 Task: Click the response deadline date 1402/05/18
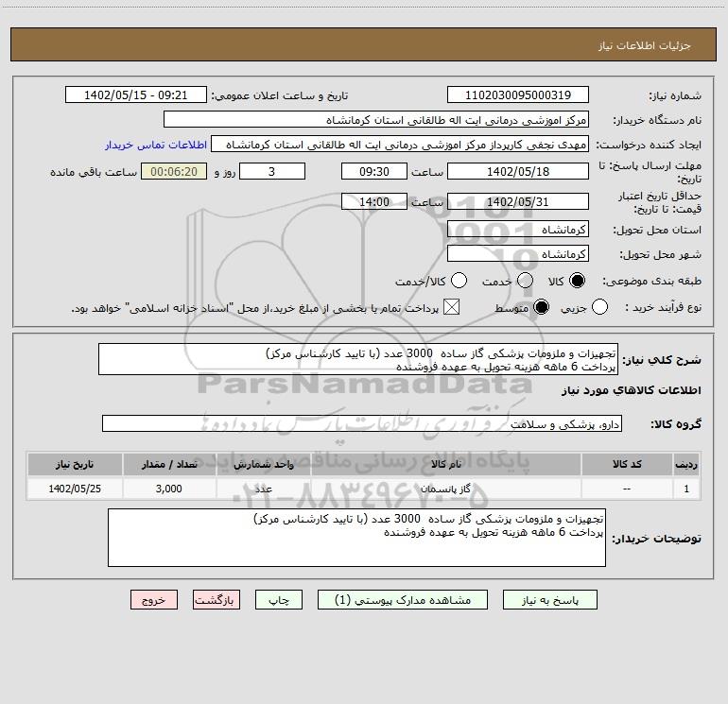coord(518,172)
